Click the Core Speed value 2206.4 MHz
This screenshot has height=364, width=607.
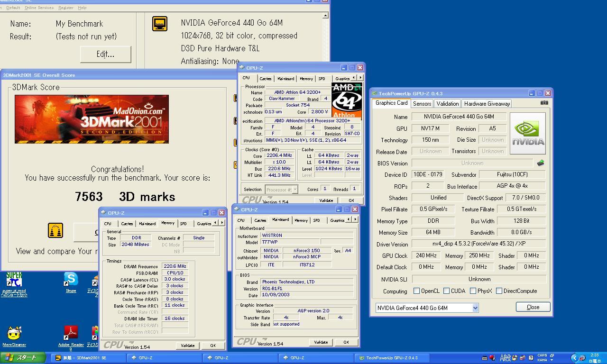[279, 155]
